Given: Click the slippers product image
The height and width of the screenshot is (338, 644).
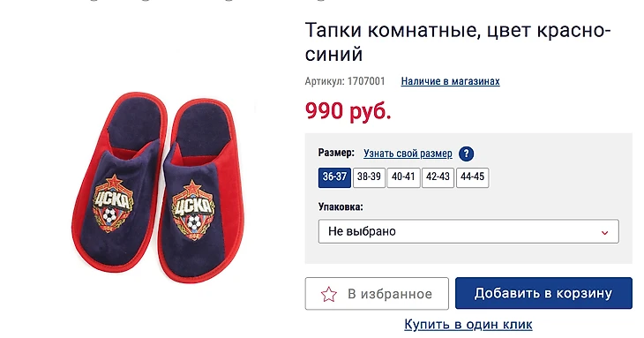Looking at the screenshot, I should [x=158, y=188].
